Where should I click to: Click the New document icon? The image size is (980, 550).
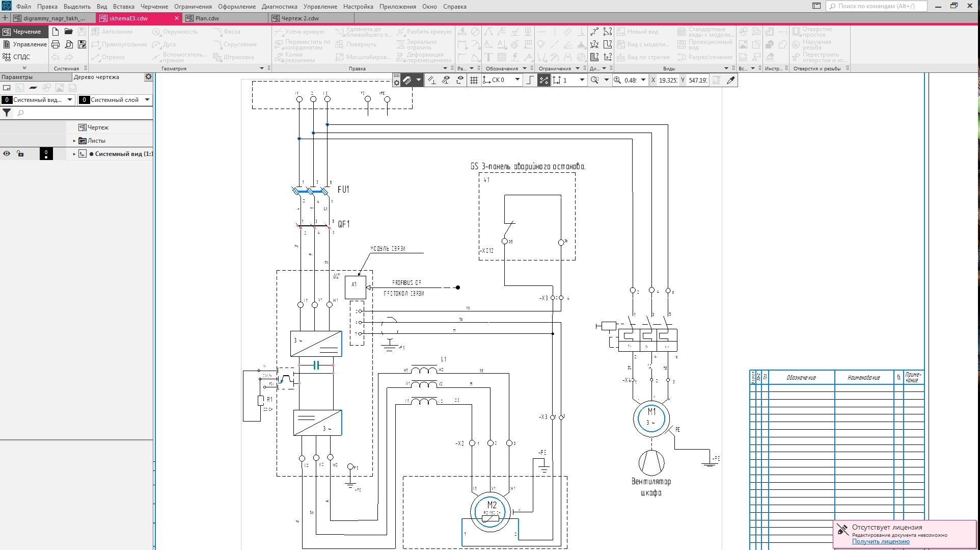[56, 32]
